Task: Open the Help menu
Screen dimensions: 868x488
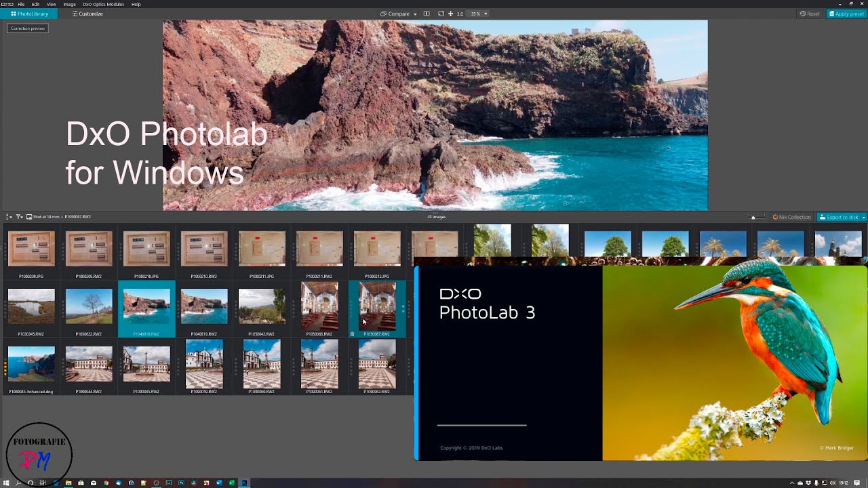Action: click(x=136, y=4)
